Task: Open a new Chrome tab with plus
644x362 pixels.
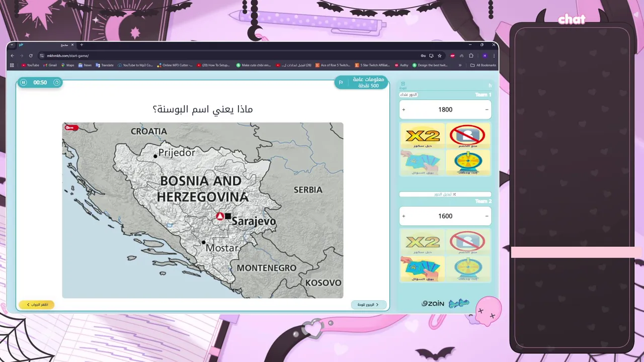Action: tap(82, 45)
